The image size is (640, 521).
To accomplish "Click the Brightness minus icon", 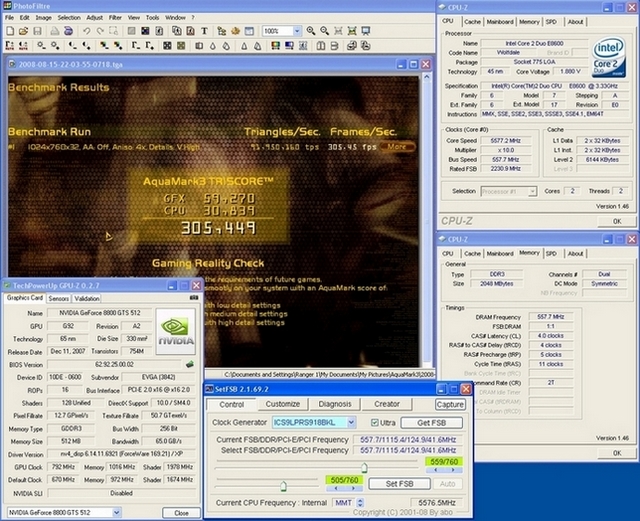I will point(41,46).
